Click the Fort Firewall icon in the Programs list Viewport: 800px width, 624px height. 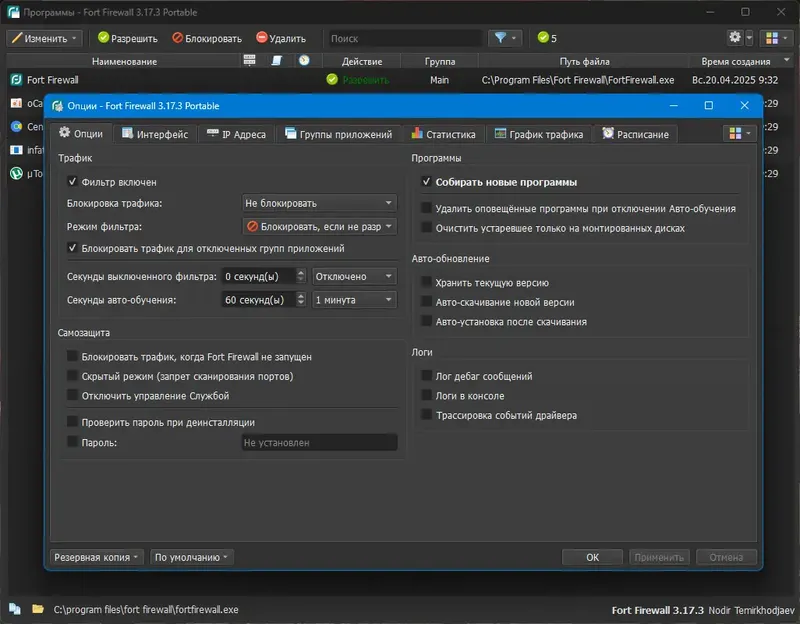[x=16, y=80]
